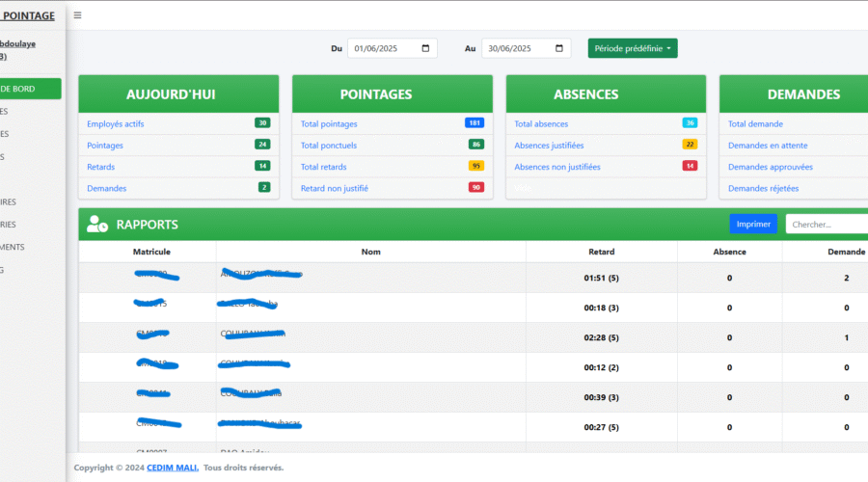
Task: Open the Demandes en attente link
Action: click(768, 146)
